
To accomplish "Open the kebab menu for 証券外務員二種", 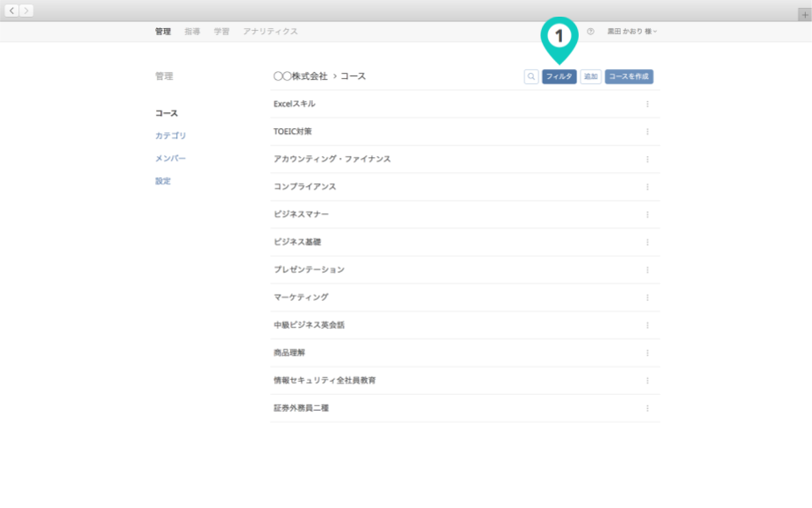I will 647,408.
